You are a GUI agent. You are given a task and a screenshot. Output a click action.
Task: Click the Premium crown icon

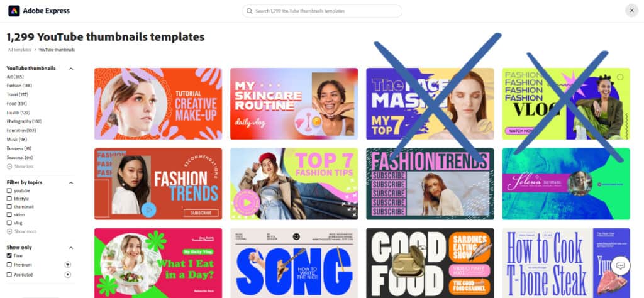68,264
